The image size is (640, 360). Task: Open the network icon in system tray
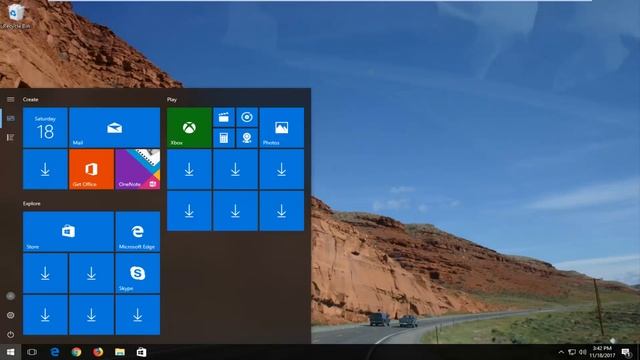click(x=572, y=352)
